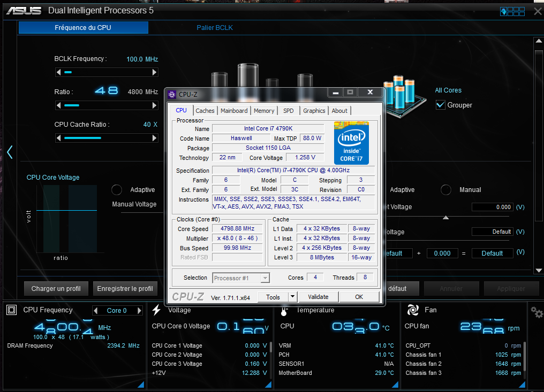This screenshot has width=544, height=392.
Task: Expand the CPU Frequency panel corner triangle
Action: 141,384
